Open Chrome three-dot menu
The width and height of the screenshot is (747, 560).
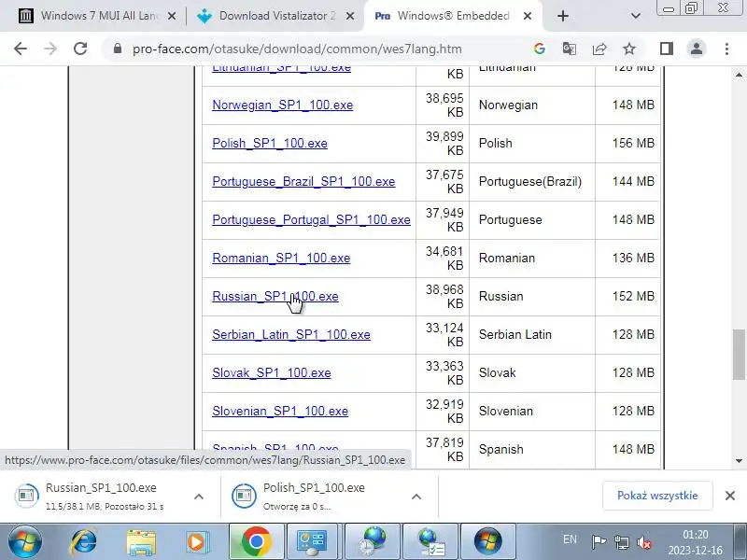click(726, 49)
